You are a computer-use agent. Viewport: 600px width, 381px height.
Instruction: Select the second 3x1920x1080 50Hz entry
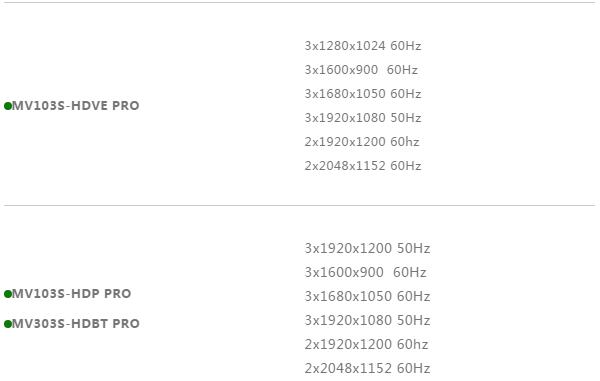[x=367, y=321]
